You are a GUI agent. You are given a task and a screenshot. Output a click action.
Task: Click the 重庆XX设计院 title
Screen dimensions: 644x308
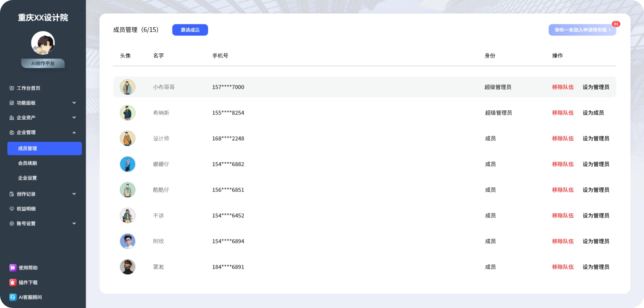[43, 17]
